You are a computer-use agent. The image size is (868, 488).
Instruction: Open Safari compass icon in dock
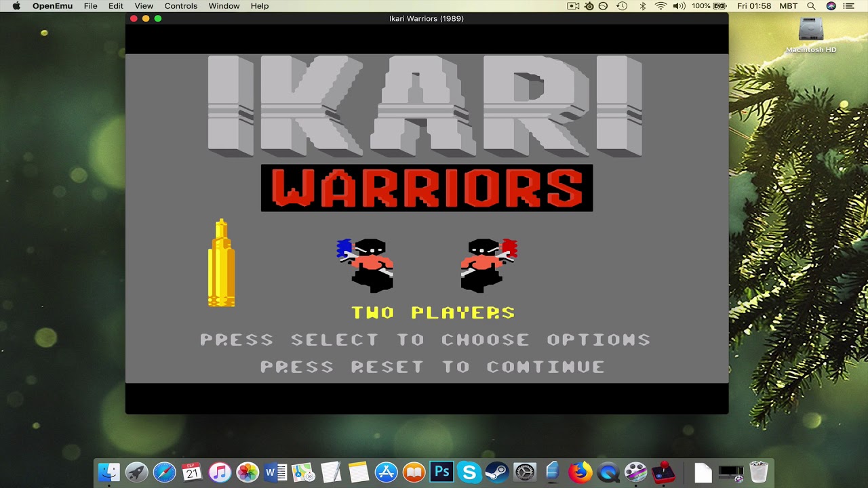pos(165,472)
